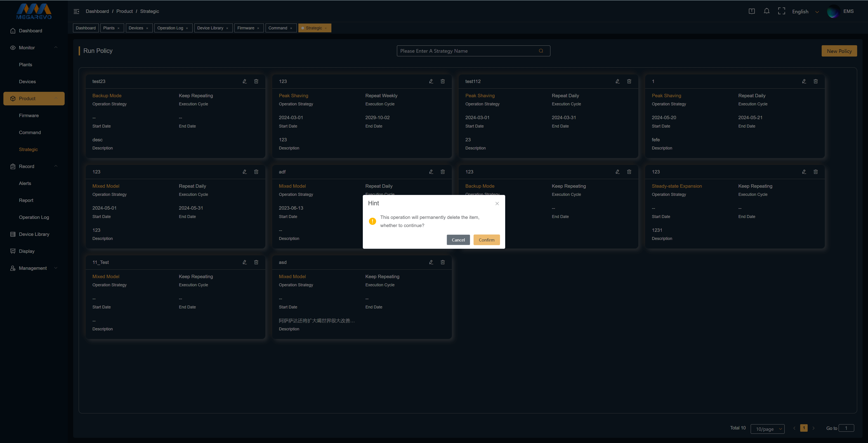This screenshot has width=868, height=443.
Task: Open Device Library in the sidebar
Action: [x=34, y=234]
